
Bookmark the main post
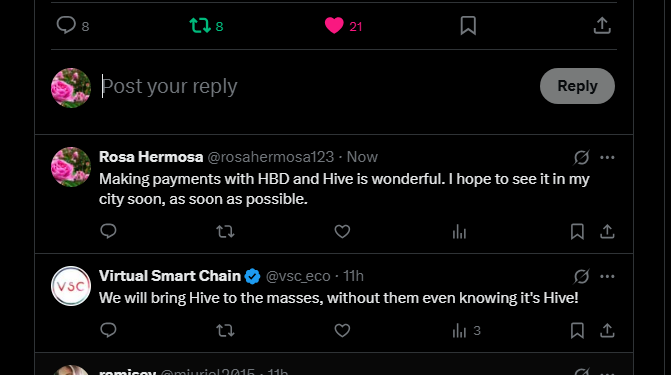click(468, 26)
